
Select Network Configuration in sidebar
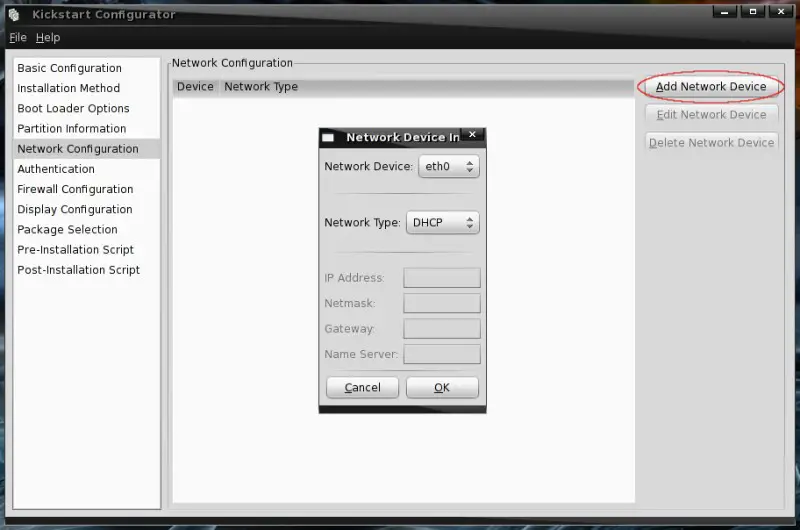(86, 149)
